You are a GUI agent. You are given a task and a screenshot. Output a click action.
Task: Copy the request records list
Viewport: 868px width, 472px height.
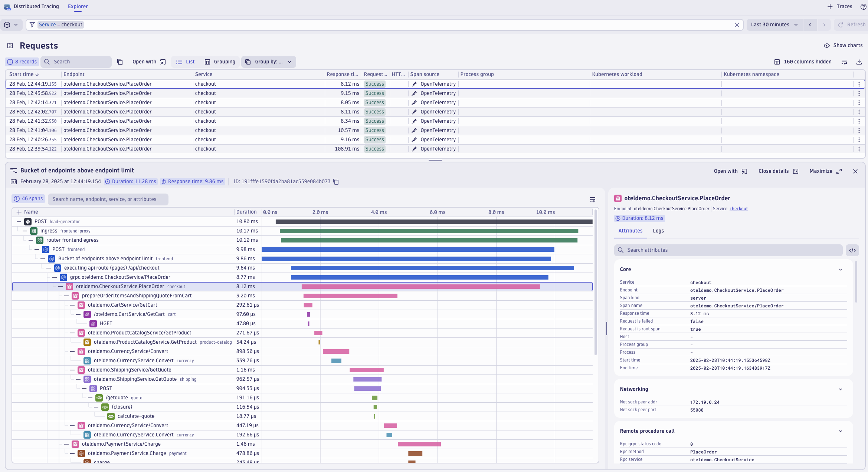coord(120,62)
